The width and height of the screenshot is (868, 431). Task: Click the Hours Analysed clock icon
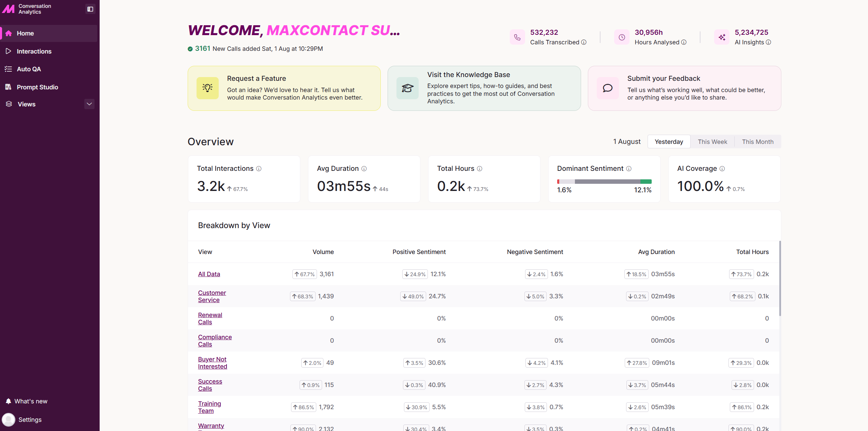coord(622,37)
